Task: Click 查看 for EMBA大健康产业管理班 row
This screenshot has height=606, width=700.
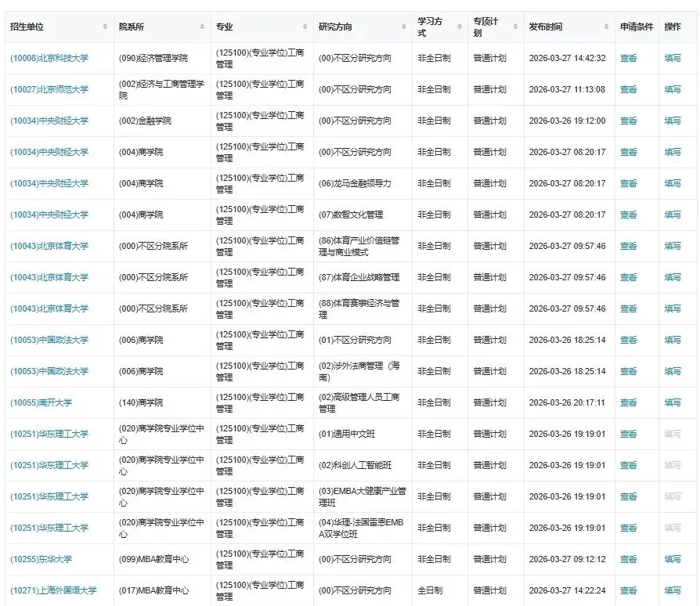Action: 628,496
